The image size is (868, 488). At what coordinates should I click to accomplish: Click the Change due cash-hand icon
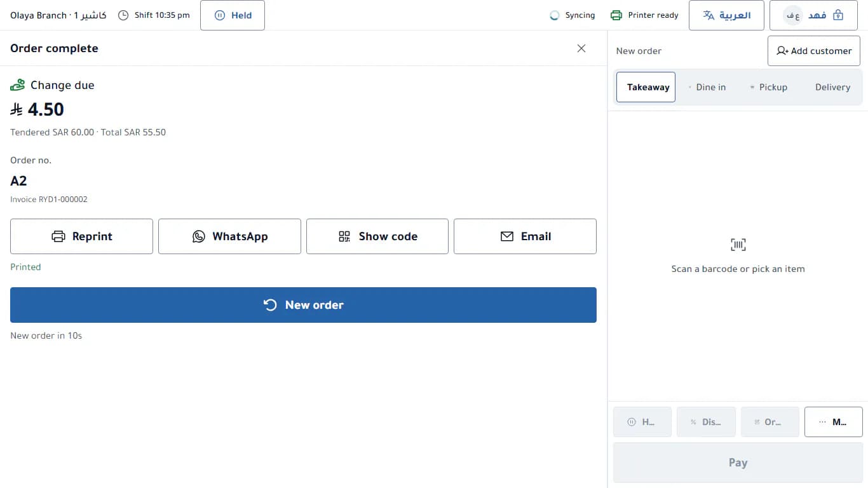coord(17,85)
